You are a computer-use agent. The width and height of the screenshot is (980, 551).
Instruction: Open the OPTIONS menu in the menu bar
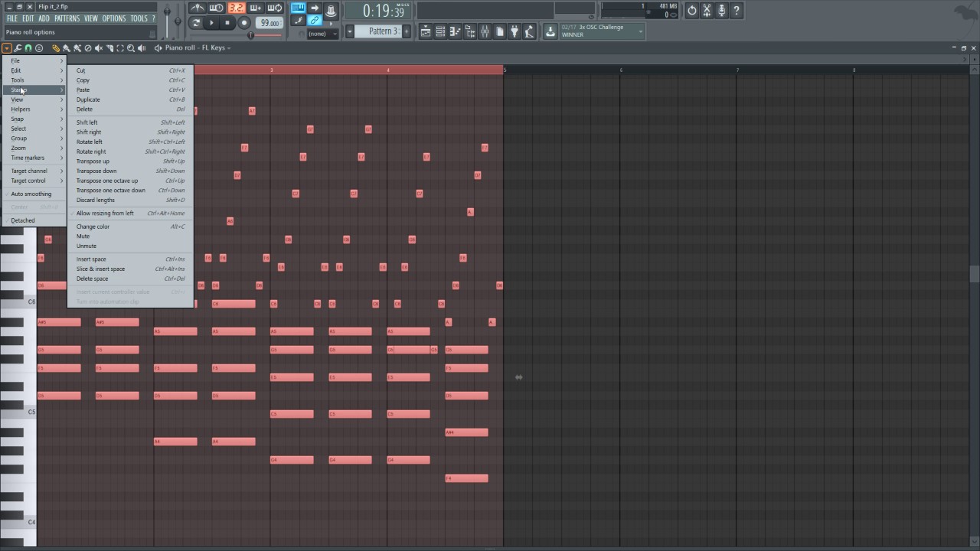113,18
